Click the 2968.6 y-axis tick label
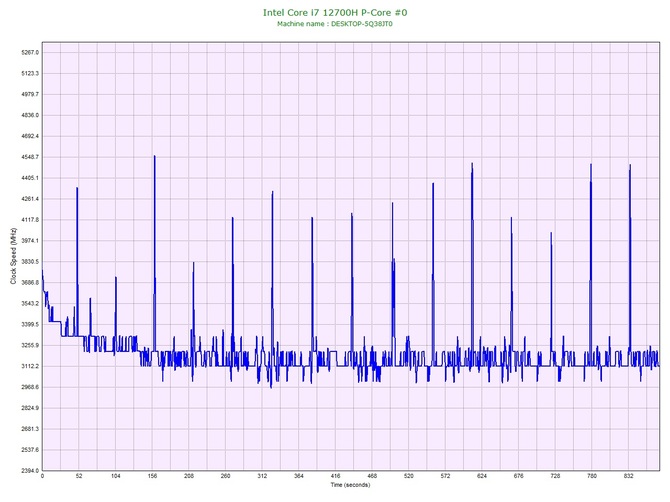The height and width of the screenshot is (502, 670). (x=30, y=388)
